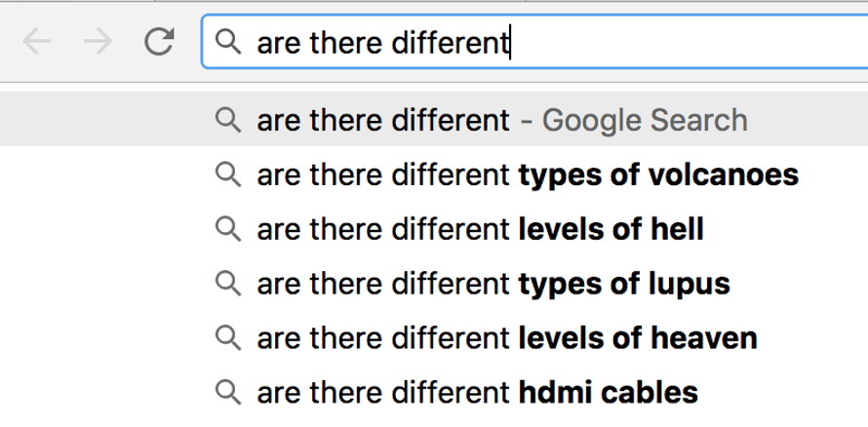Click magnifier icon beside levels of heaven
The height and width of the screenshot is (427, 868).
tap(228, 338)
